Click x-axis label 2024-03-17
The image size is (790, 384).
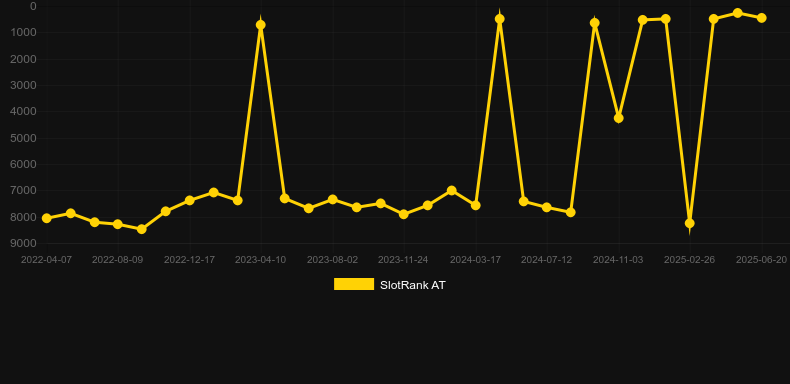(475, 260)
